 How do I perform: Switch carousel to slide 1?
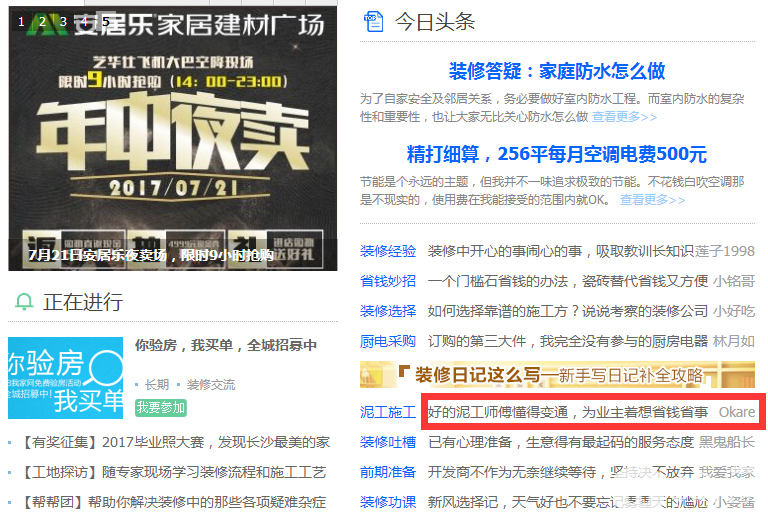[21, 22]
